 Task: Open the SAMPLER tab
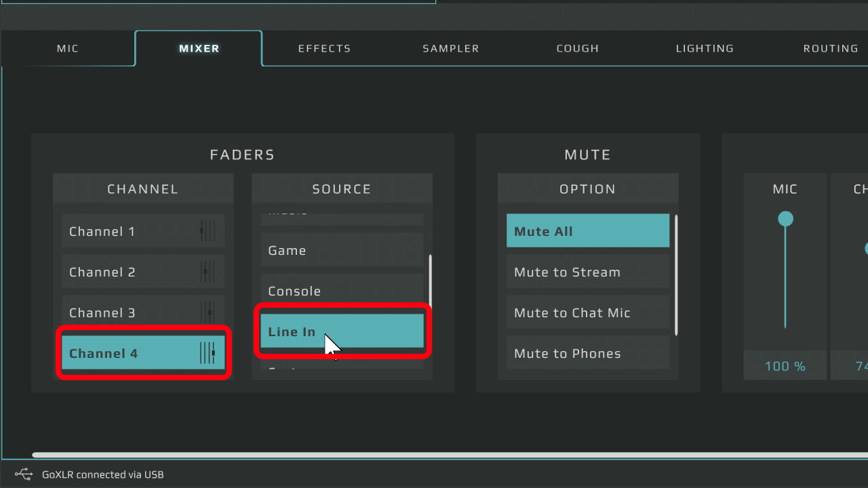pyautogui.click(x=450, y=48)
